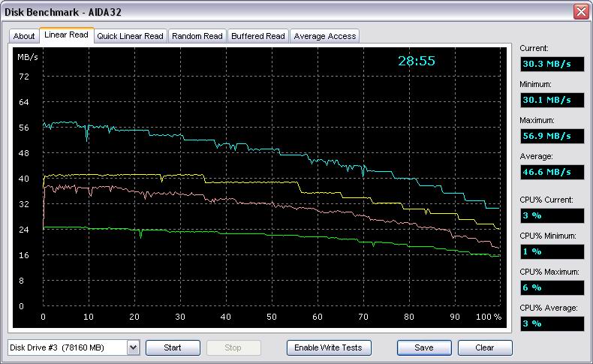The height and width of the screenshot is (364, 593).
Task: Click the Disk Drive #3 (78160 MB) field
Action: [x=74, y=347]
